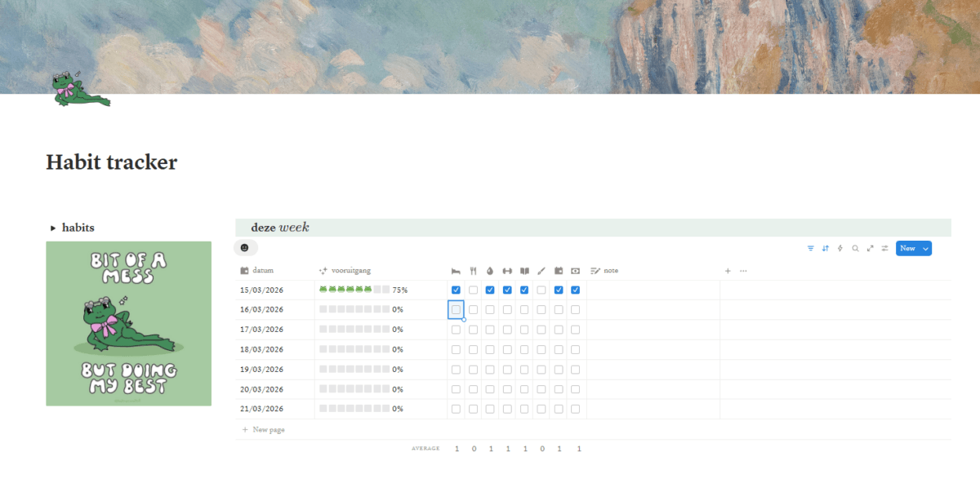The width and height of the screenshot is (980, 492).
Task: Select the smiley face view tab
Action: 245,247
